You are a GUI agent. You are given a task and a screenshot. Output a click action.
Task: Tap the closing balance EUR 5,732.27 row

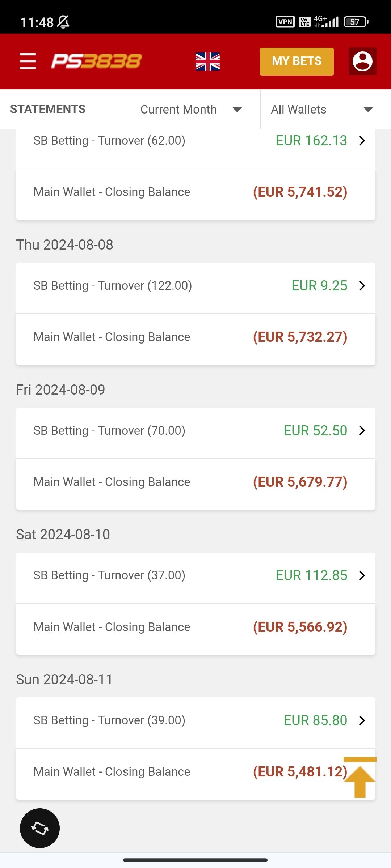195,337
